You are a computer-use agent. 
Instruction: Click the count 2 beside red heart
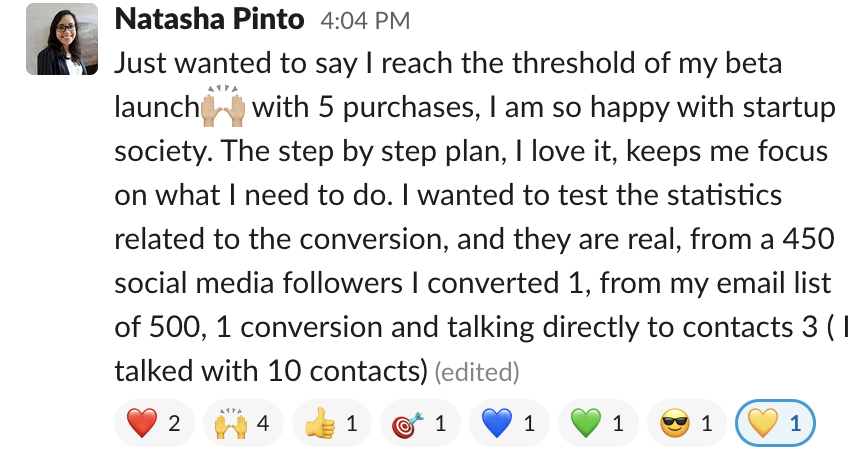point(174,423)
